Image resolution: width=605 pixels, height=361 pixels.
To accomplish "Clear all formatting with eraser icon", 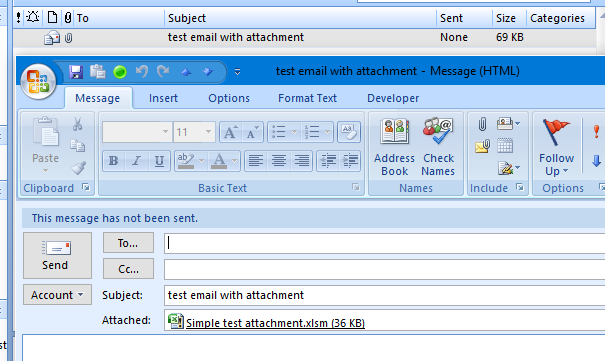I will coord(349,132).
